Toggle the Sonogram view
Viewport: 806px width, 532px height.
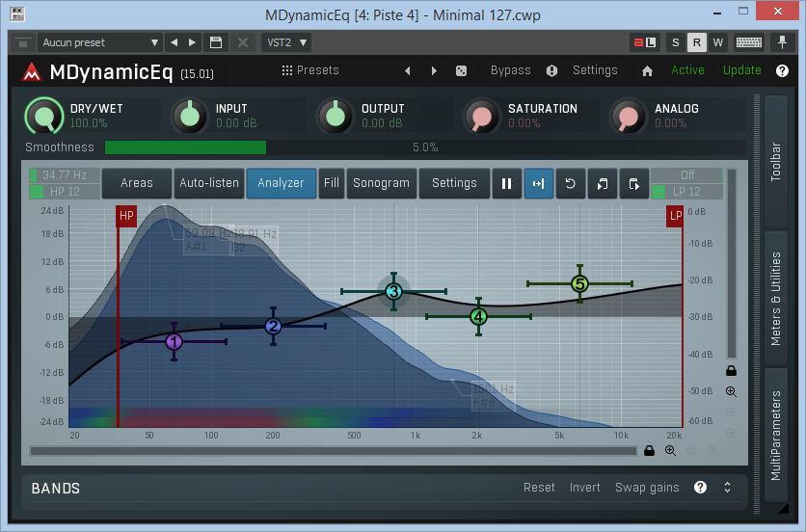tap(381, 183)
